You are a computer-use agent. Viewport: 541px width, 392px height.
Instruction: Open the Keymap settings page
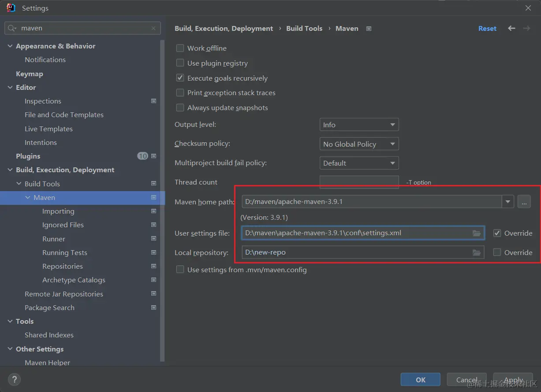[x=30, y=74]
